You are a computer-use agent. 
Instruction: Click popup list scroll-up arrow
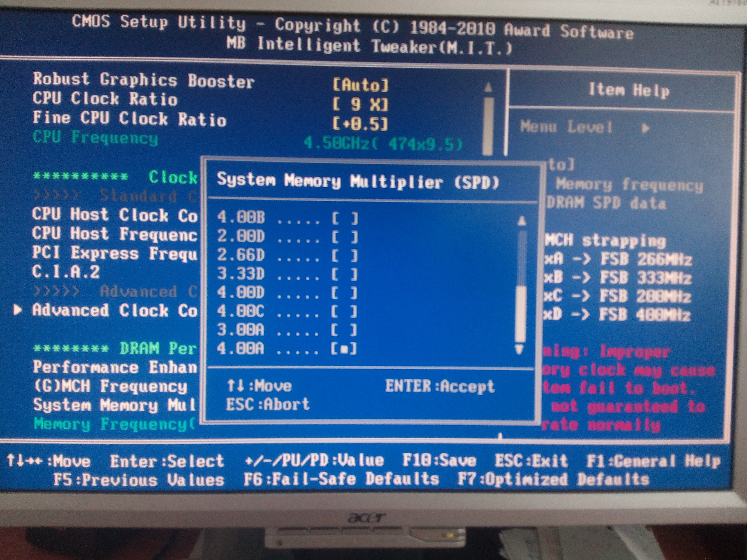point(521,221)
